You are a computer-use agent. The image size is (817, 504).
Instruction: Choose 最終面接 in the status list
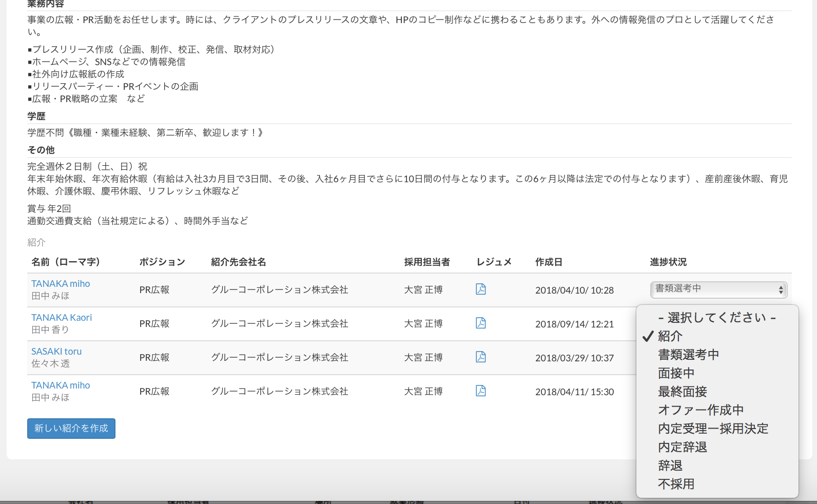coord(682,392)
